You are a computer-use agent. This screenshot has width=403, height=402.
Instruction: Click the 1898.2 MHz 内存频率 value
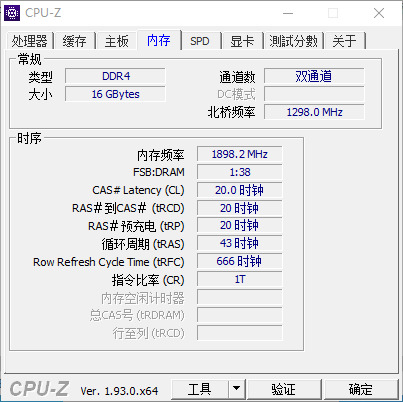tap(240, 154)
